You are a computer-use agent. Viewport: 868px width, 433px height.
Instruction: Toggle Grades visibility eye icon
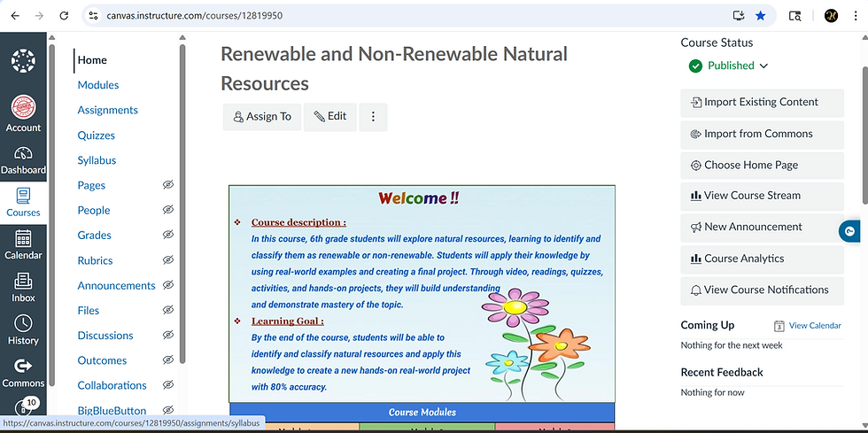point(168,235)
